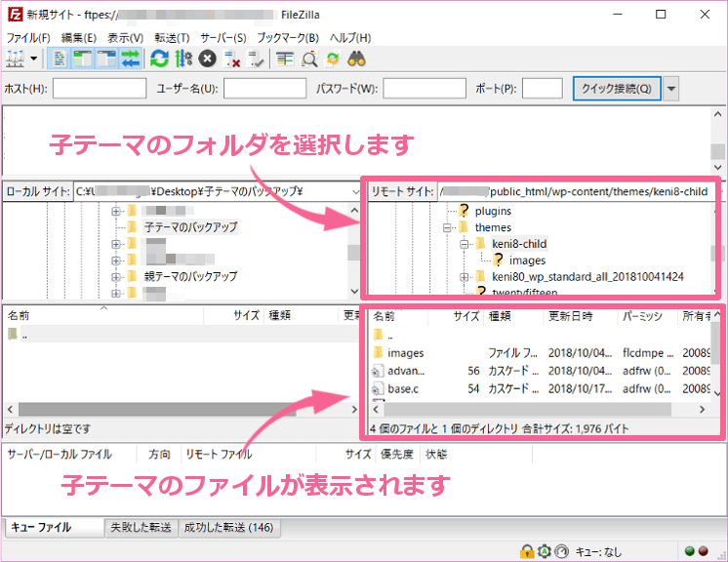Toggle directory comparison
Screen dimensions: 728x562
(x=308, y=59)
